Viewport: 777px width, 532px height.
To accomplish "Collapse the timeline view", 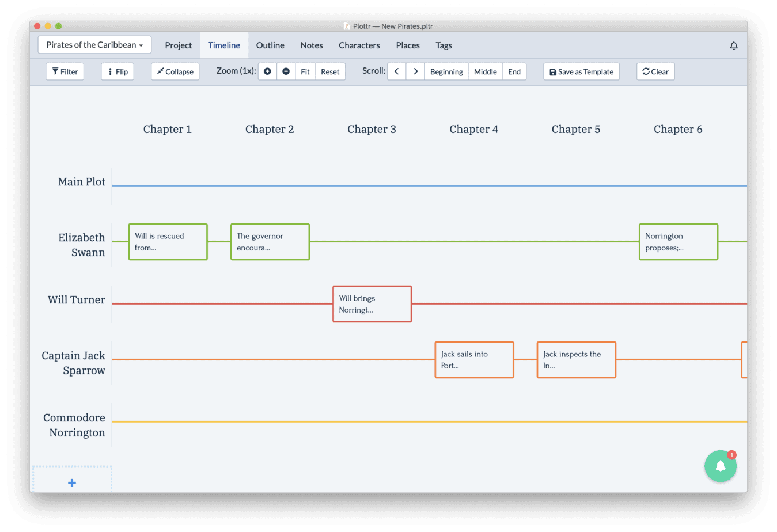I will pyautogui.click(x=175, y=71).
